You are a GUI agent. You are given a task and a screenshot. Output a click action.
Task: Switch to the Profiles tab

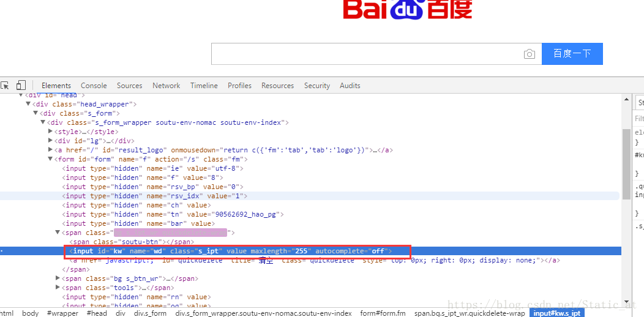(239, 86)
